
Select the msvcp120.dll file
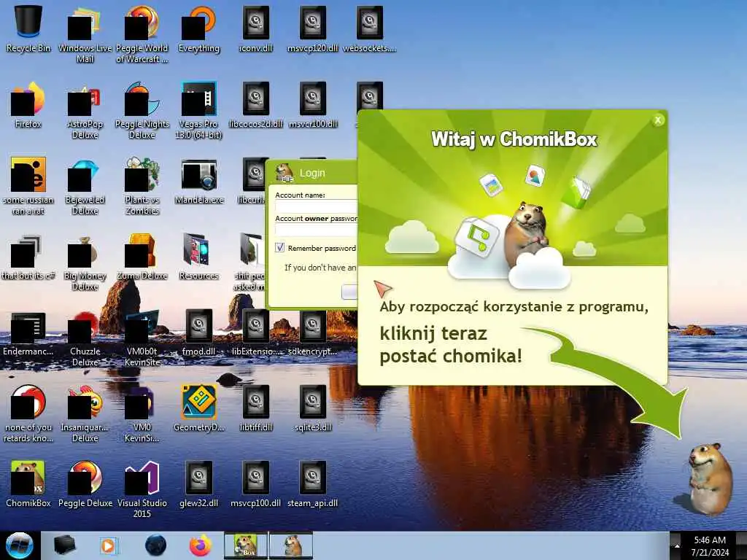312,28
